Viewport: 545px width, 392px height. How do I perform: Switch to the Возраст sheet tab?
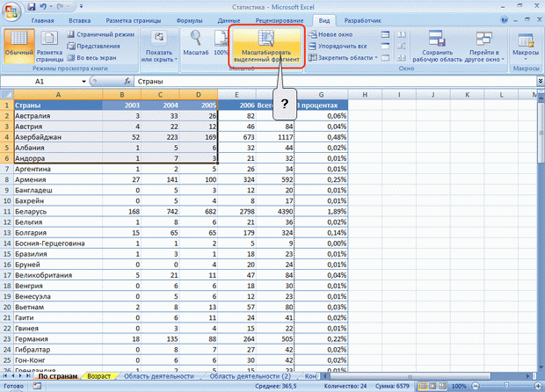(98, 376)
